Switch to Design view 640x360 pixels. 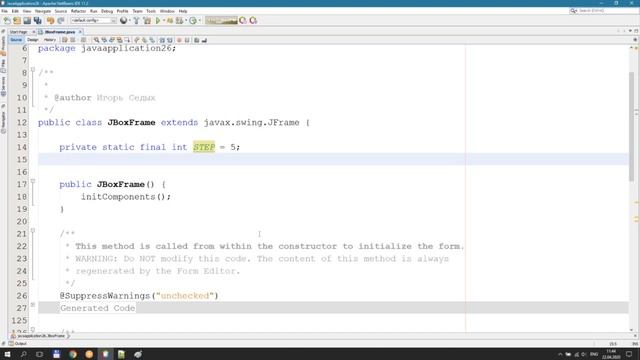[33, 40]
